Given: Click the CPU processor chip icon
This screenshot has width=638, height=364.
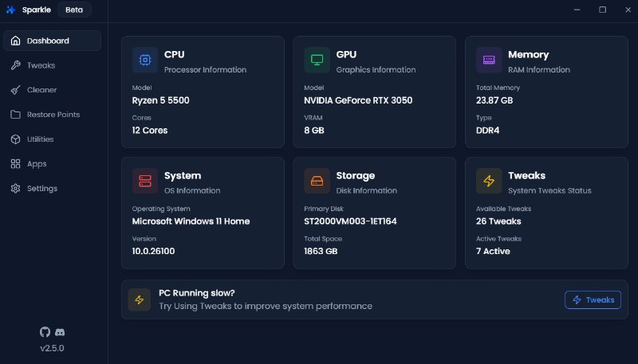Looking at the screenshot, I should pos(144,60).
